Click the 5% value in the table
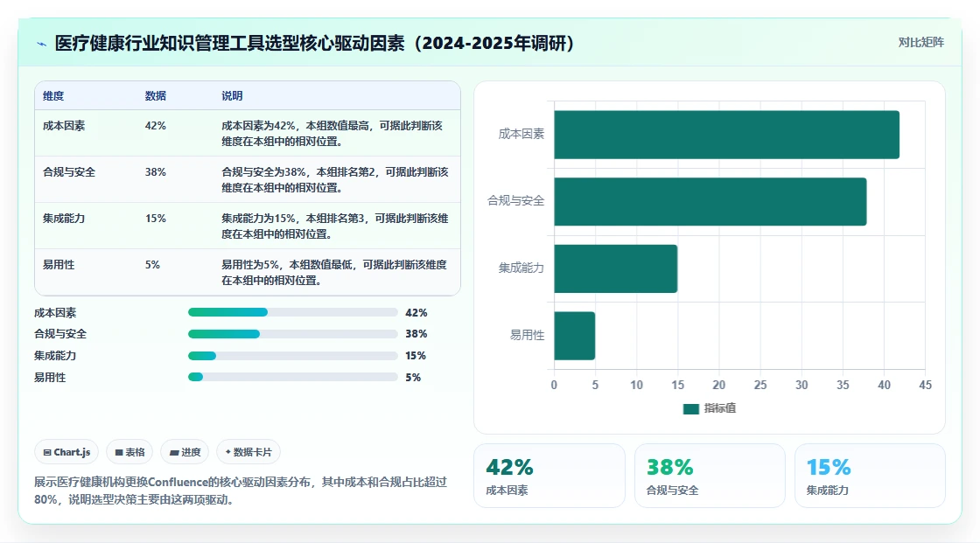980x543 pixels. coord(152,265)
